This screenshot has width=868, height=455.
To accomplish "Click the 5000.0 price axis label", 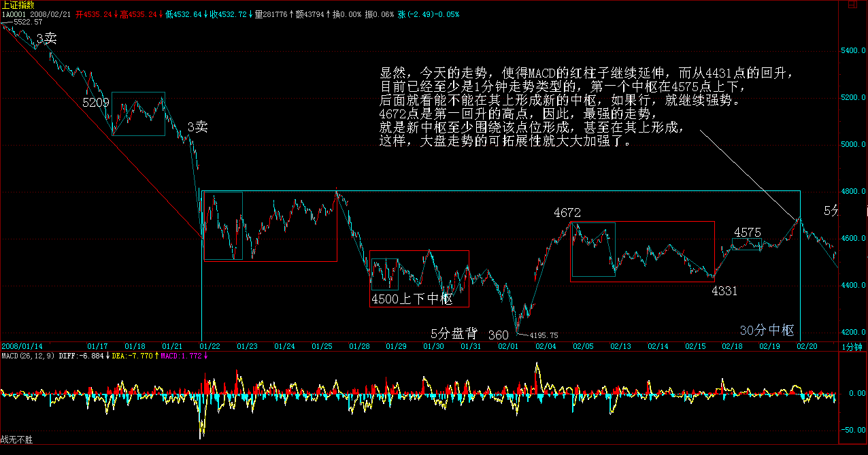I will [x=853, y=145].
